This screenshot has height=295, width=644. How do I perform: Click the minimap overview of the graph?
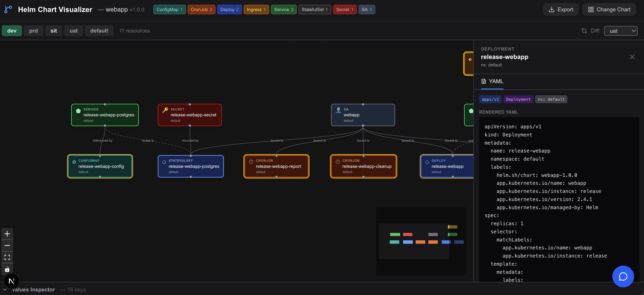421,241
